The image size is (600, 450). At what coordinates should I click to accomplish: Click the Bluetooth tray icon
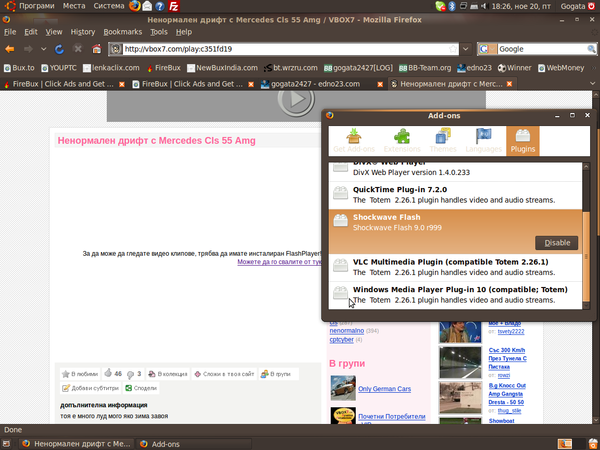tap(452, 6)
